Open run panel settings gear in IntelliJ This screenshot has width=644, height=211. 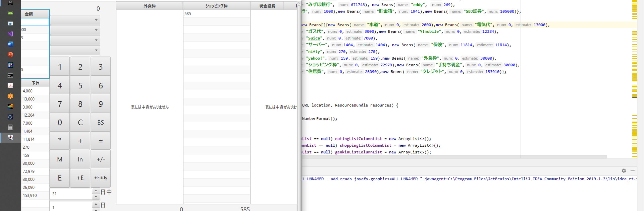624,171
